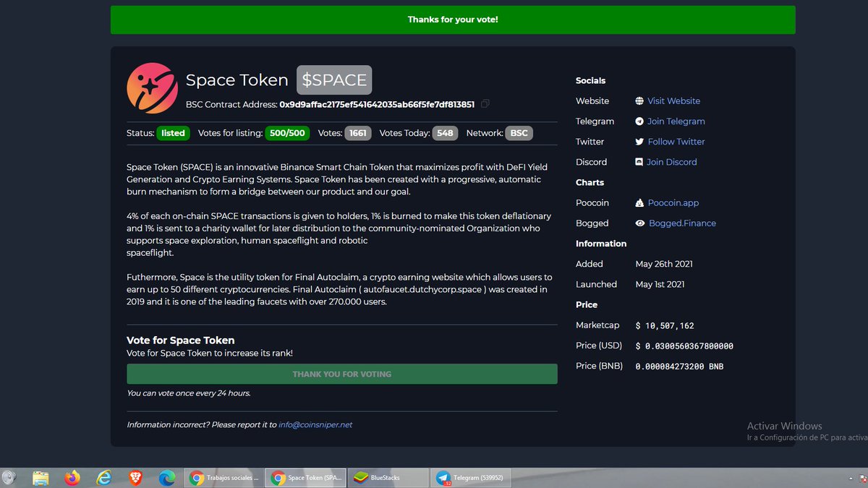
Task: Click the green listed status badge
Action: click(x=173, y=133)
